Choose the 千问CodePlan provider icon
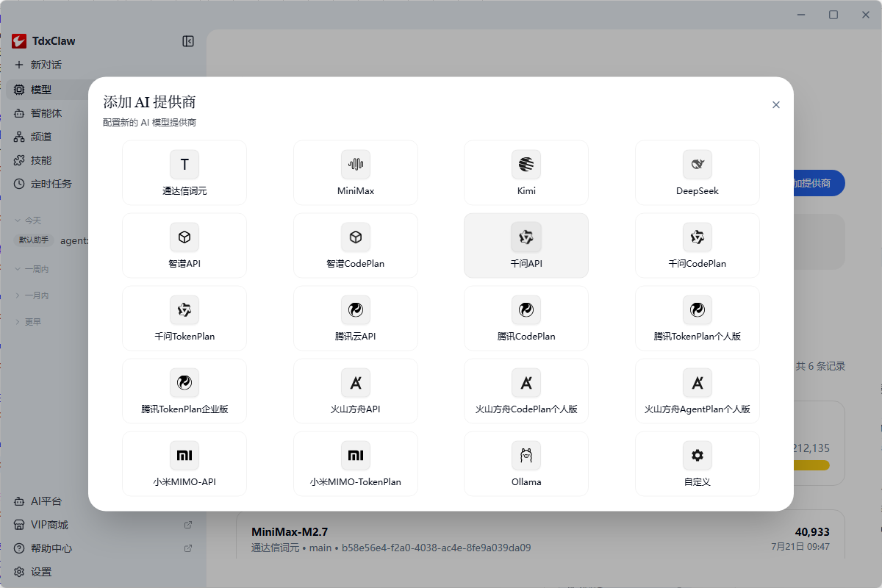The image size is (882, 588). [698, 237]
